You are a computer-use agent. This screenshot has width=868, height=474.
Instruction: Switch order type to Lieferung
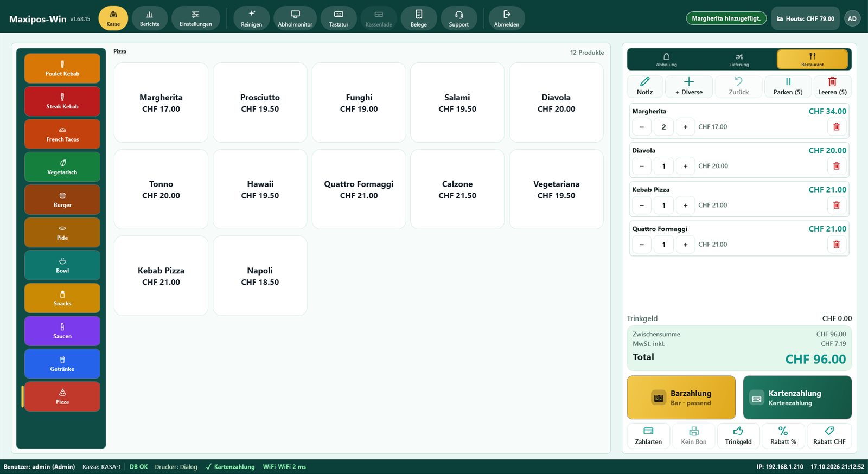pyautogui.click(x=739, y=59)
